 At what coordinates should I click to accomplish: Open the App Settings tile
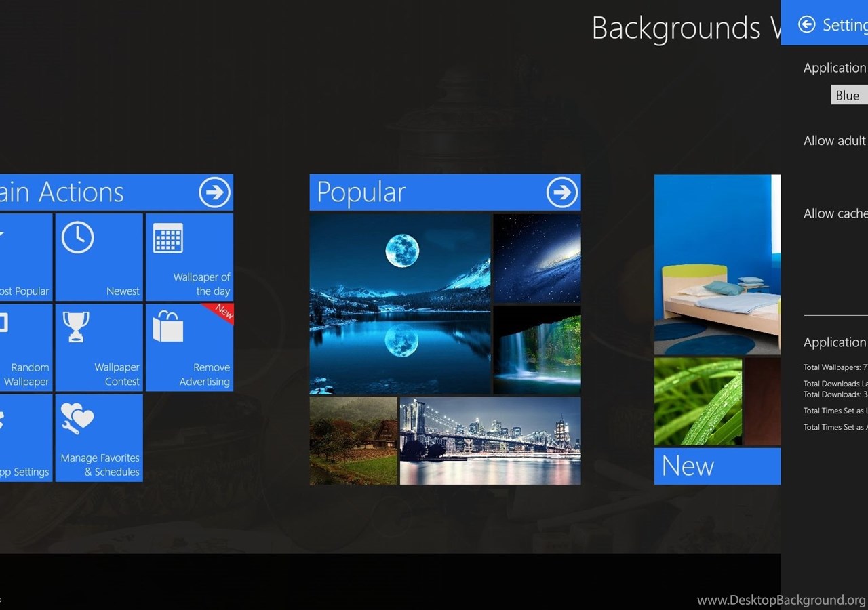tap(26, 439)
